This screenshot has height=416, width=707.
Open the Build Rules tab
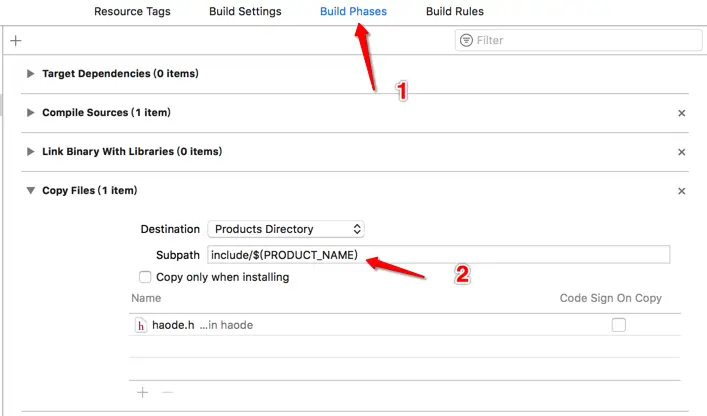point(454,12)
